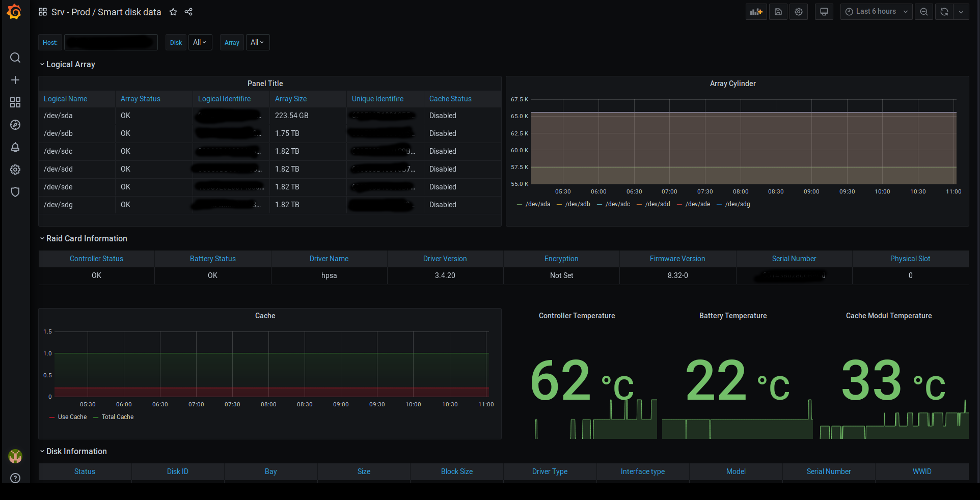The width and height of the screenshot is (980, 500).
Task: Sort table by Cache Status column
Action: tap(450, 99)
